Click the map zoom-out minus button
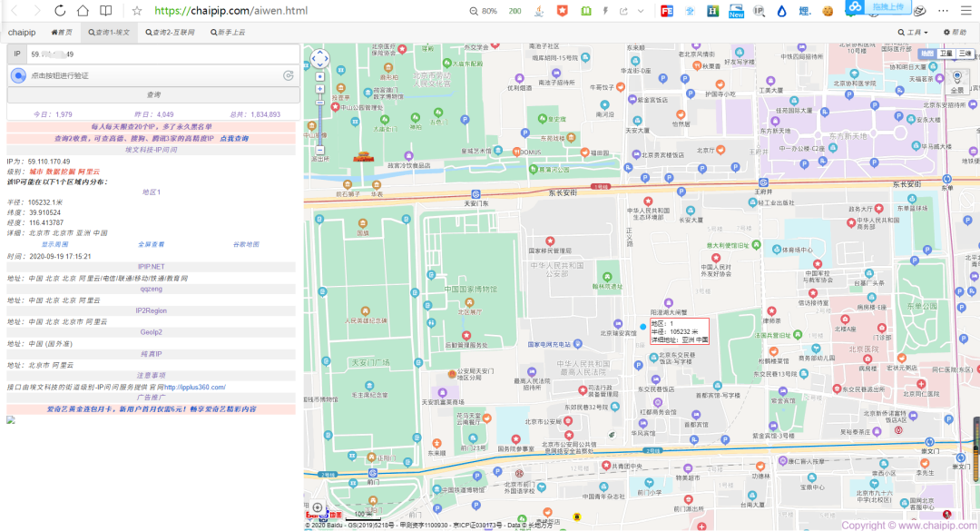980x531 pixels. [320, 150]
